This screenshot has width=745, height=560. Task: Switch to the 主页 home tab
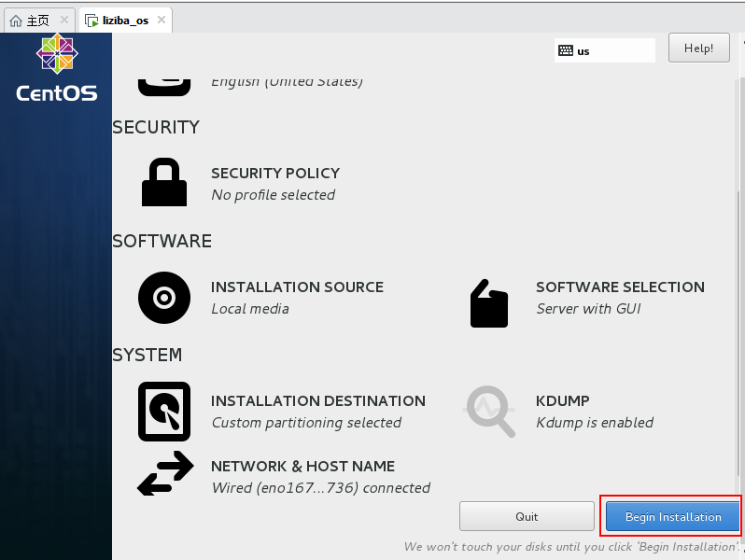click(38, 21)
